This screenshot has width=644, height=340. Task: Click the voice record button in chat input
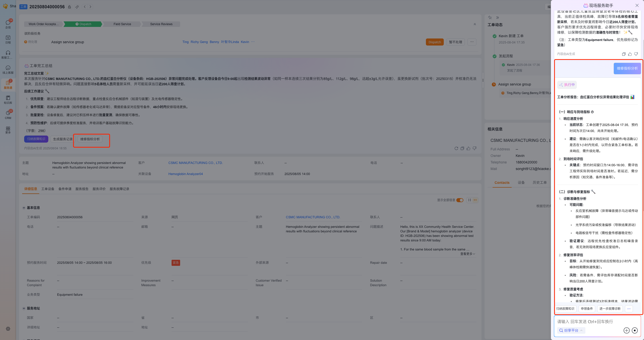coord(634,330)
